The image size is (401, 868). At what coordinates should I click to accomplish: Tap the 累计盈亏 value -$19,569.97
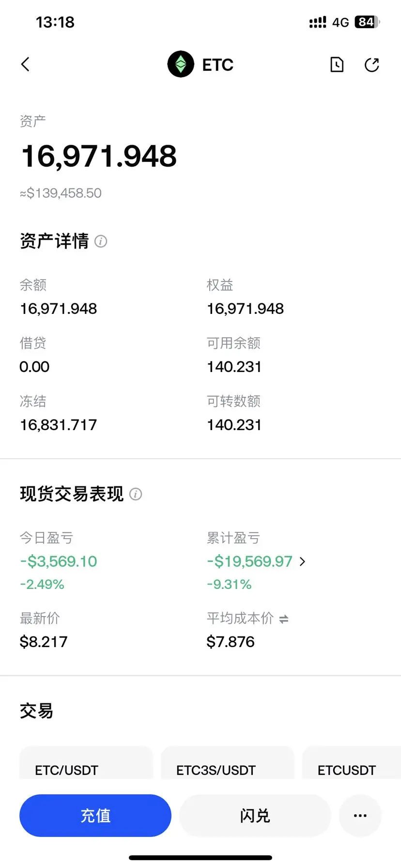249,561
